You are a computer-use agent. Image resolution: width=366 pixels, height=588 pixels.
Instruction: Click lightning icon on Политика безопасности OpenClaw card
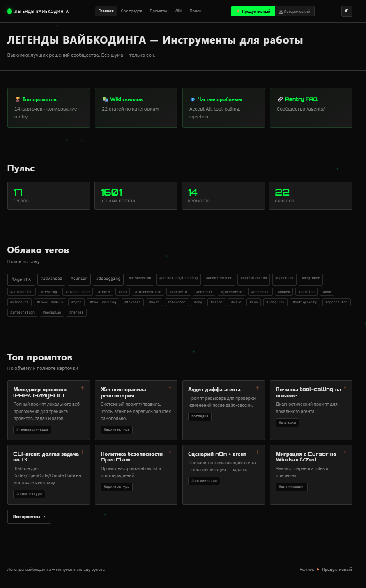pos(170,452)
